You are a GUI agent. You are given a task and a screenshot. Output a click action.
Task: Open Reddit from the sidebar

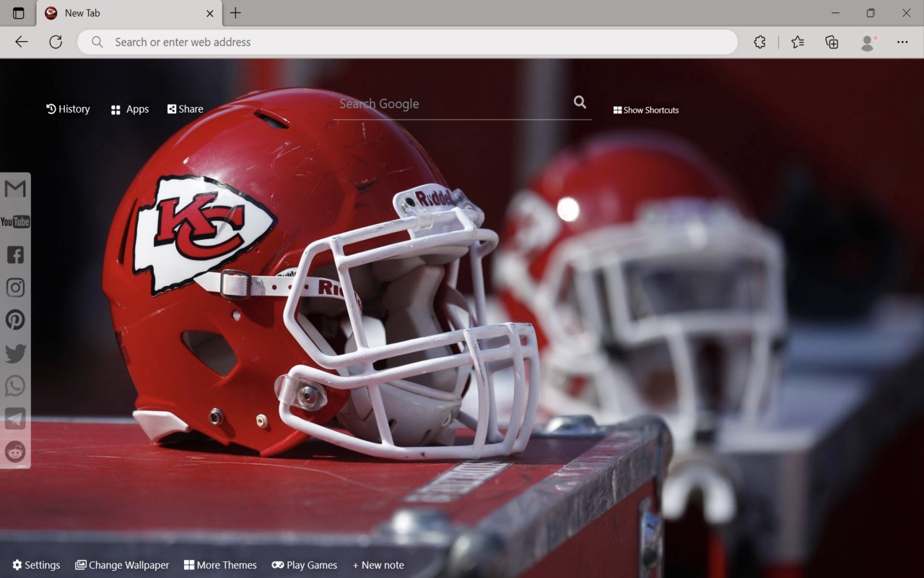coord(15,452)
